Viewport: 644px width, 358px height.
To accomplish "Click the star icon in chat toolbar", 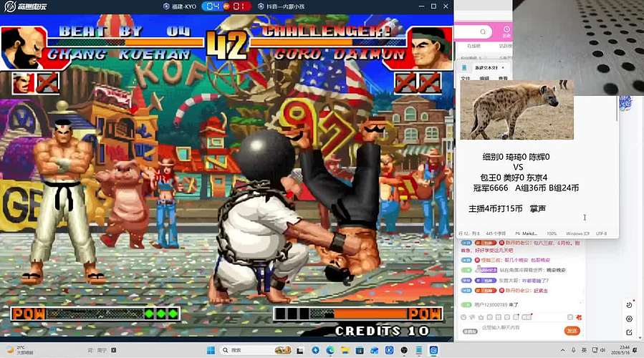I will 481,317.
